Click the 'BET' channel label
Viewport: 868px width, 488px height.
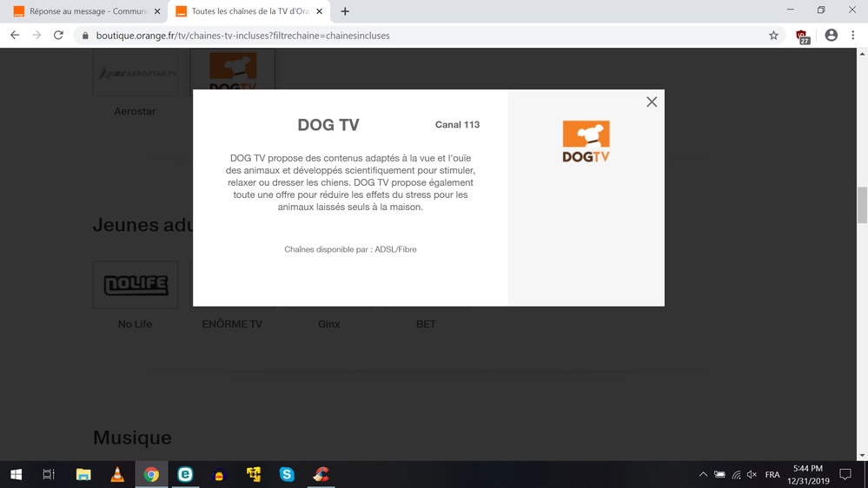pyautogui.click(x=426, y=324)
